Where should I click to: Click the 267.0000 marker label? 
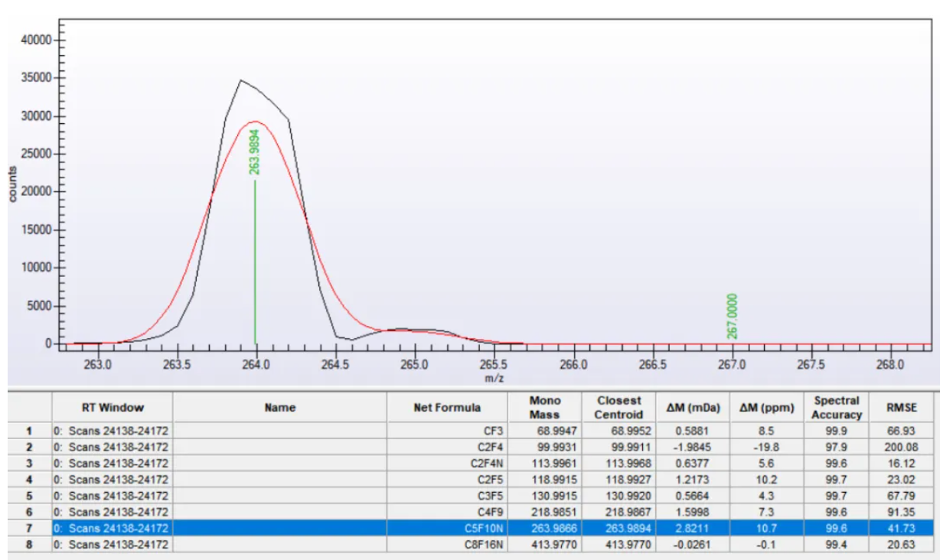click(x=732, y=316)
